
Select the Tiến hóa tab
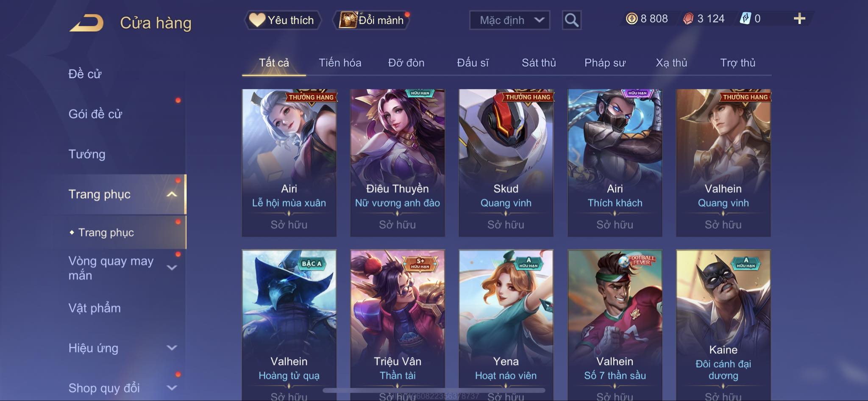tap(340, 63)
